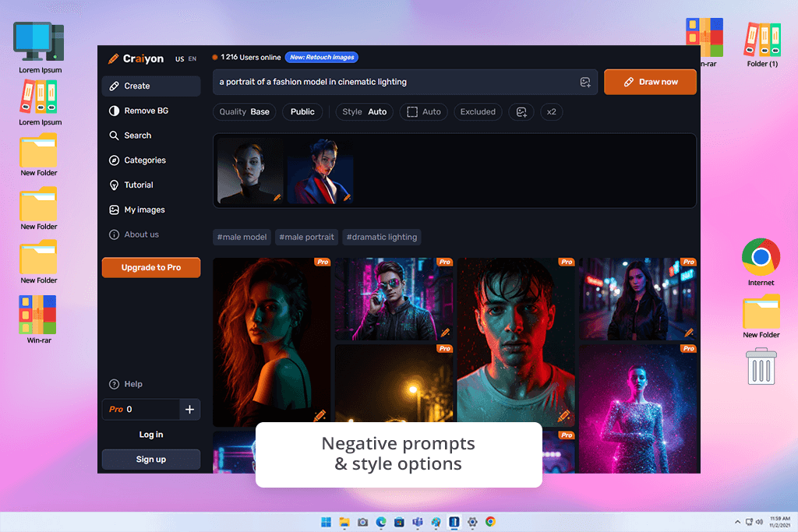This screenshot has width=798, height=532.
Task: Open Chrome from taskbar
Action: tap(491, 522)
